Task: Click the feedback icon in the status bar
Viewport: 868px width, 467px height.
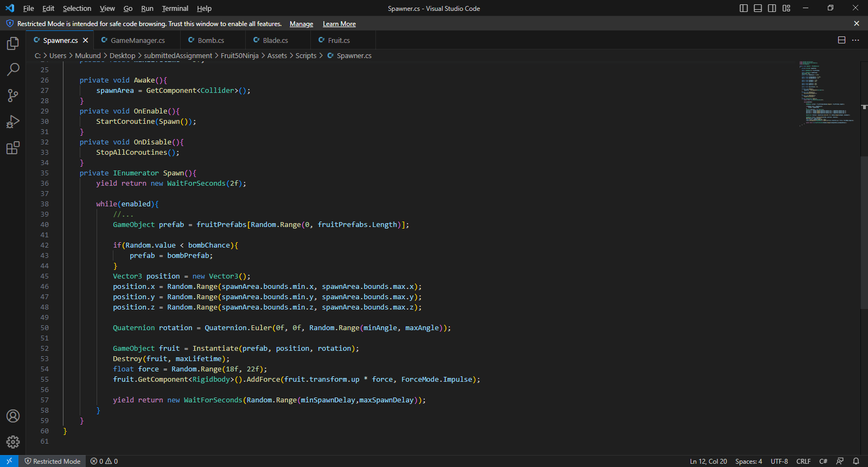Action: tap(840, 461)
